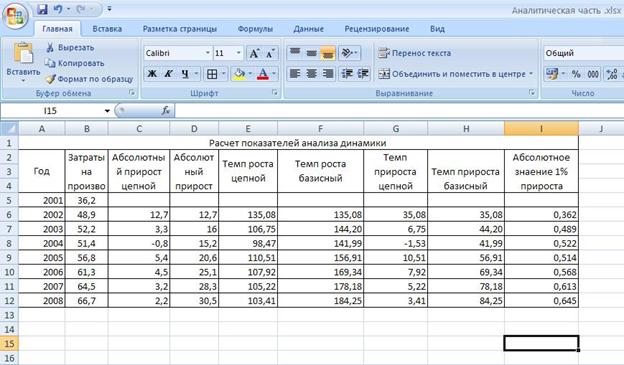Toggle underline Ч formatting
The width and height of the screenshot is (624, 365).
[185, 74]
